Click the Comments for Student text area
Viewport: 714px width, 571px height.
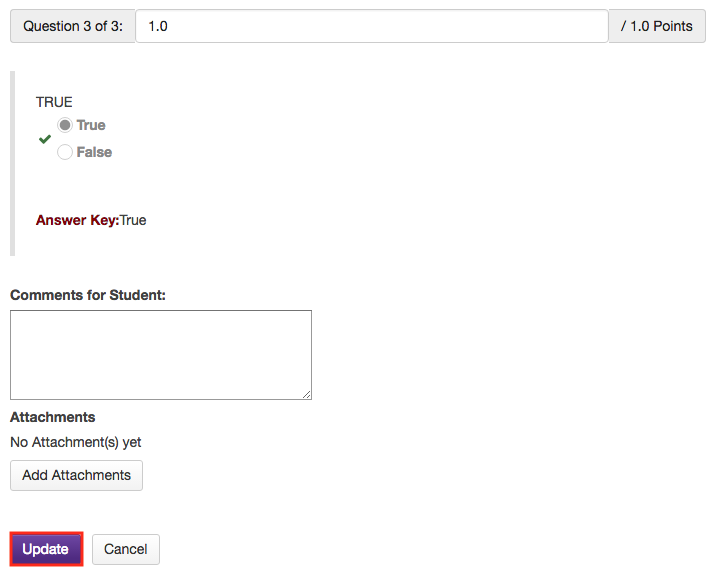pos(161,355)
